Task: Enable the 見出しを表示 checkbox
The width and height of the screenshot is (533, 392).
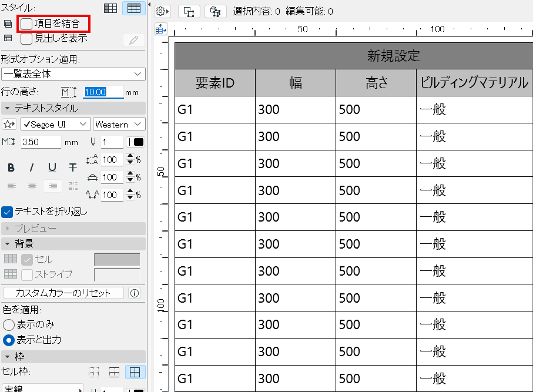Action: coord(26,38)
